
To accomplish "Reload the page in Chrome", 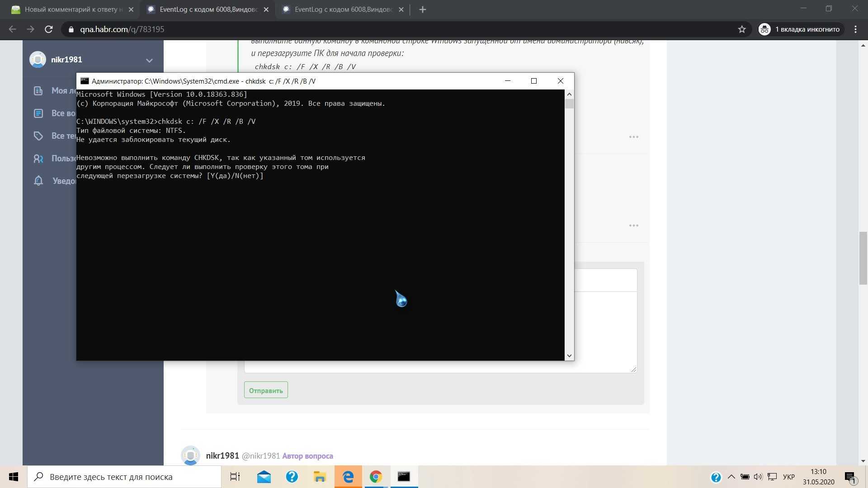I will click(49, 29).
